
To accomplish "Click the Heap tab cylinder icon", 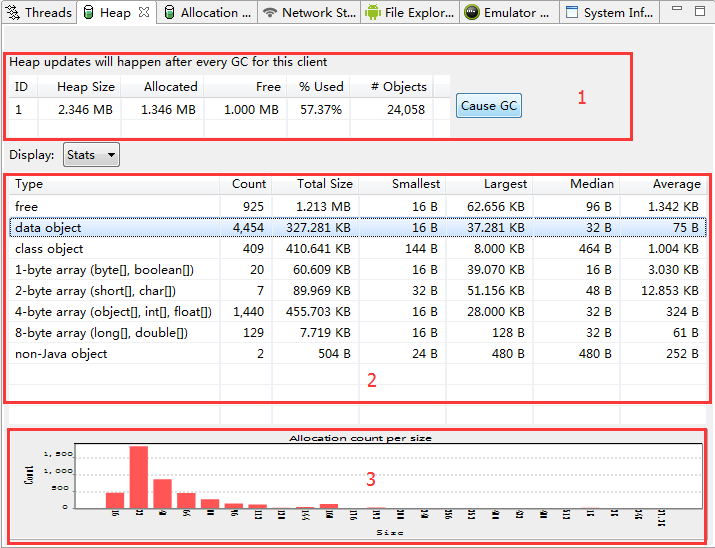I will [89, 13].
